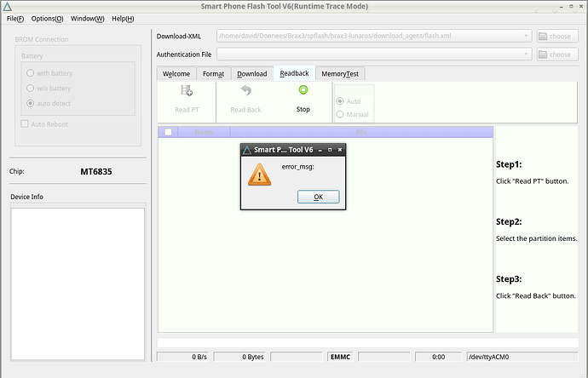Click the File column header

click(361, 132)
